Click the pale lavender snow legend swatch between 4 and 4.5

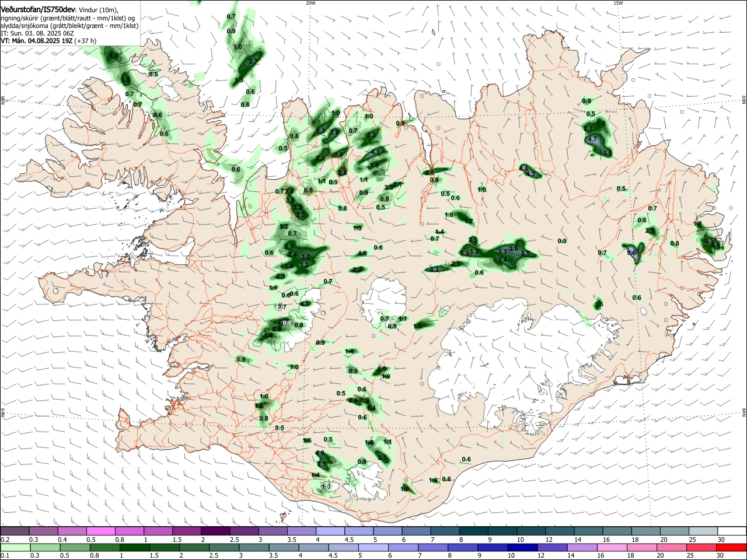pyautogui.click(x=330, y=531)
